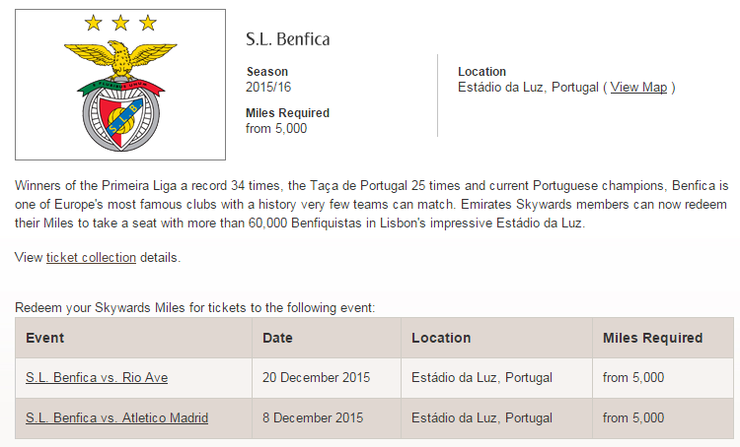The width and height of the screenshot is (740, 447).
Task: Click location cell in Atletico Madrid row
Action: point(481,418)
